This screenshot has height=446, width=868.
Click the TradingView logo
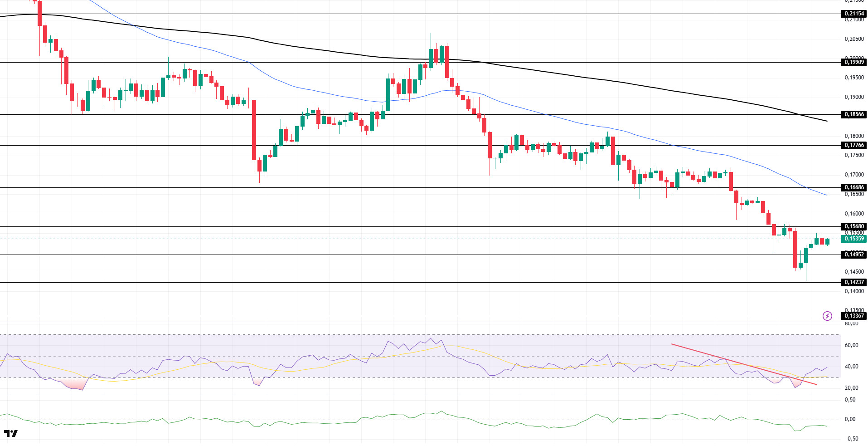pyautogui.click(x=11, y=434)
